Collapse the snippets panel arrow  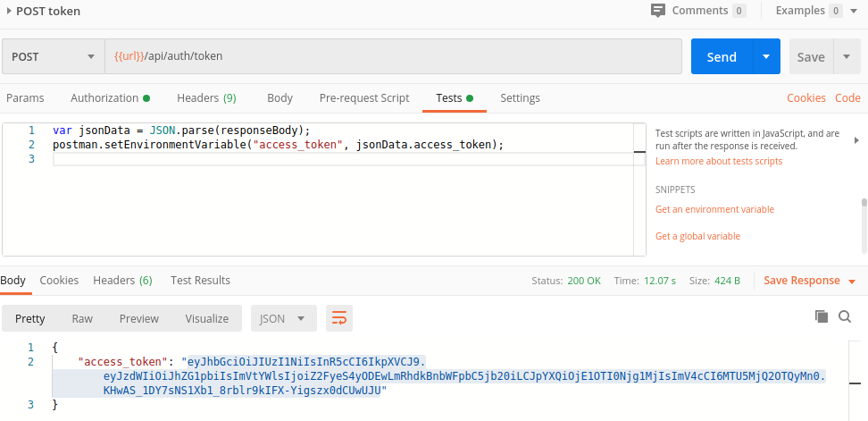pyautogui.click(x=856, y=140)
